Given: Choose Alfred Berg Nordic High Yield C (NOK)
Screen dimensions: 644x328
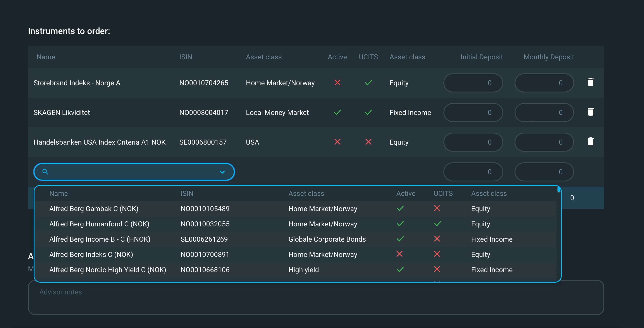Looking at the screenshot, I should 295,270.
